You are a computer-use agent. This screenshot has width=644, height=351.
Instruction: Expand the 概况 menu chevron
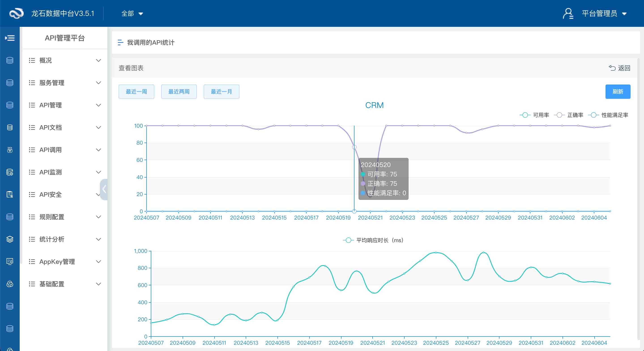point(98,60)
